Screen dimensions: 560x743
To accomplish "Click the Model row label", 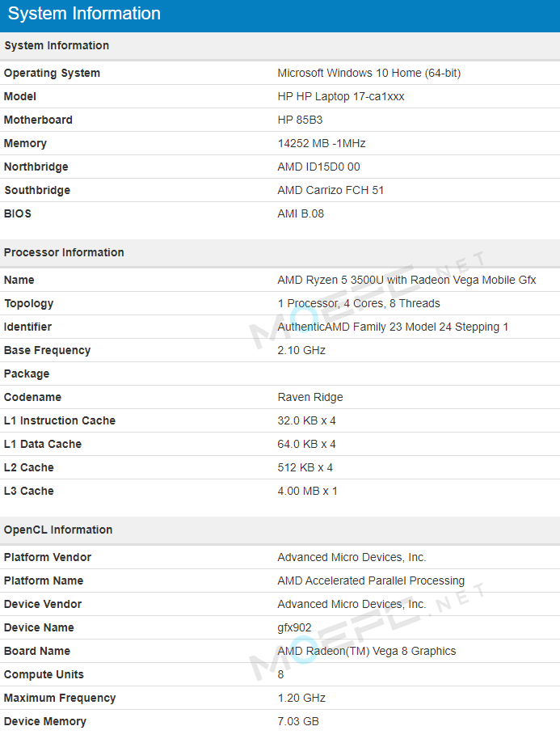I will (x=20, y=96).
